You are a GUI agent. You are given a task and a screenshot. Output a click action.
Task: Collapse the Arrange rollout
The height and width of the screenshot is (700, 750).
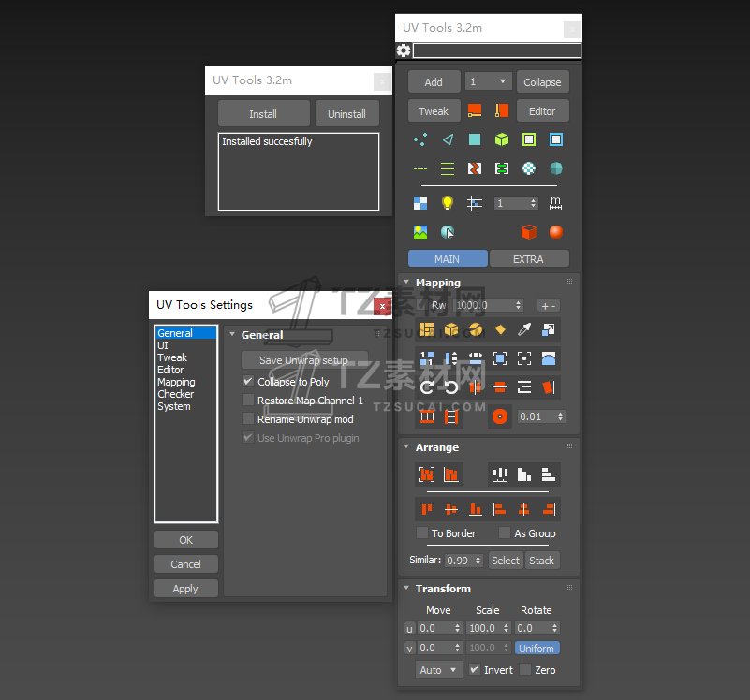coord(406,447)
